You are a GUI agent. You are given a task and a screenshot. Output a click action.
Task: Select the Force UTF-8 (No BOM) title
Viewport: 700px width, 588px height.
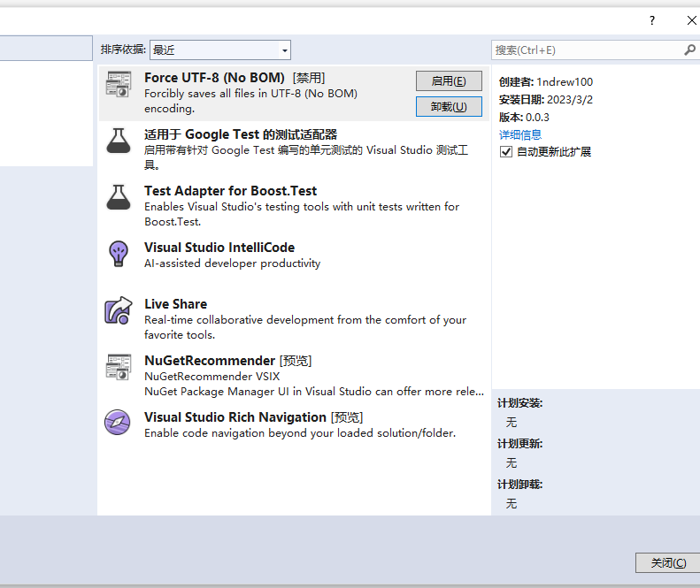[214, 78]
